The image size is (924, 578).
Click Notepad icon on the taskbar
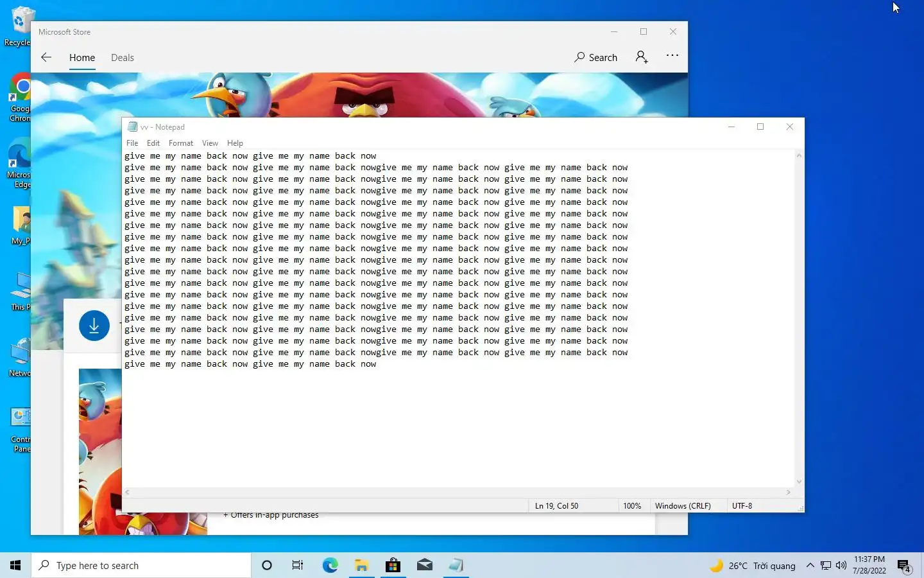point(456,565)
